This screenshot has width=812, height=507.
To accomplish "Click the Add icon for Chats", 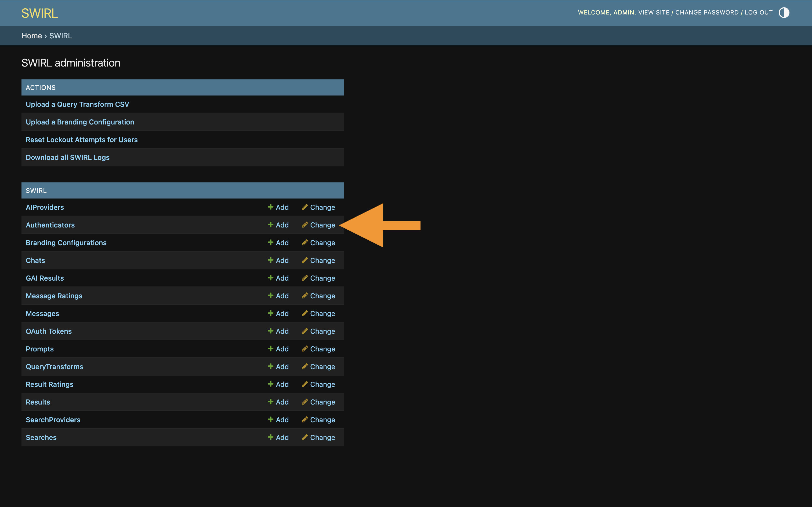I will pos(270,260).
